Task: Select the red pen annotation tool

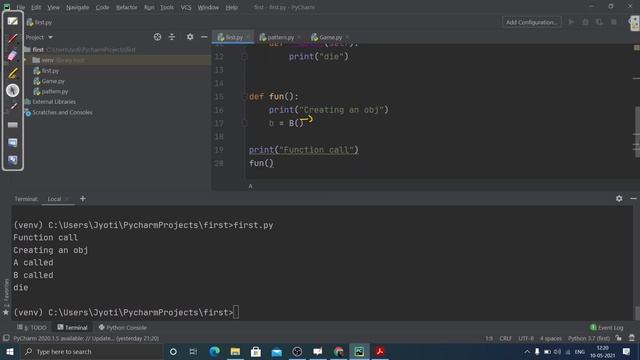Action: (x=13, y=39)
